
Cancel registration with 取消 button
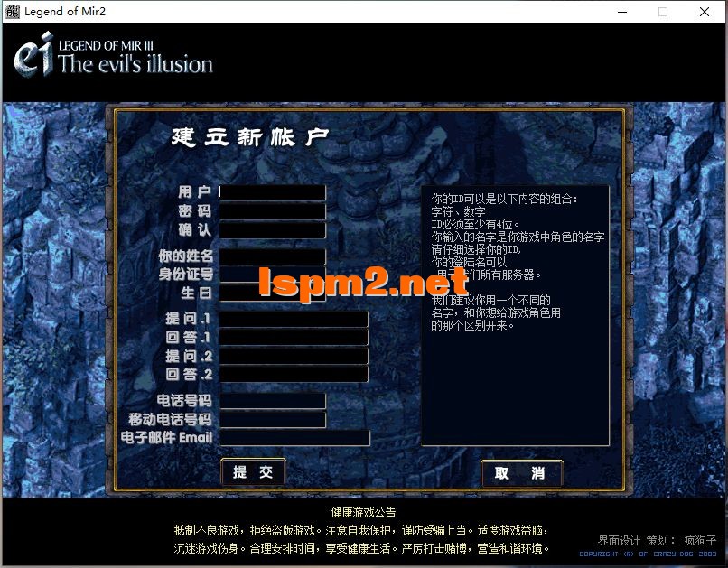pos(521,473)
